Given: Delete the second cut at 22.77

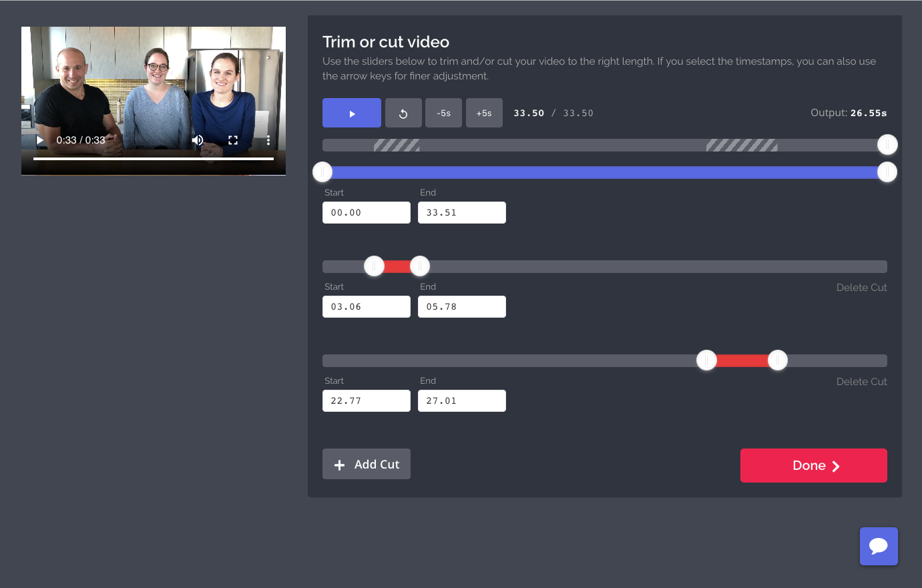Looking at the screenshot, I should click(x=861, y=382).
